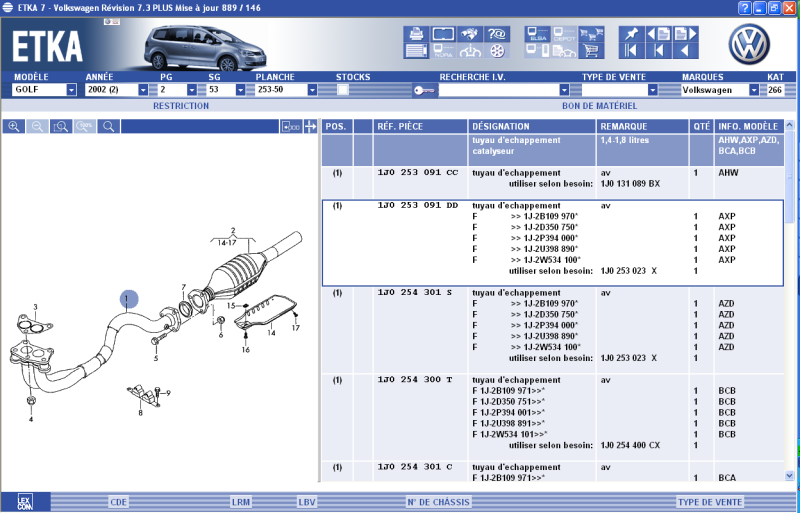Viewport: 800px width, 513px height.
Task: Click the parts list scroll-down arrow
Action: click(789, 476)
